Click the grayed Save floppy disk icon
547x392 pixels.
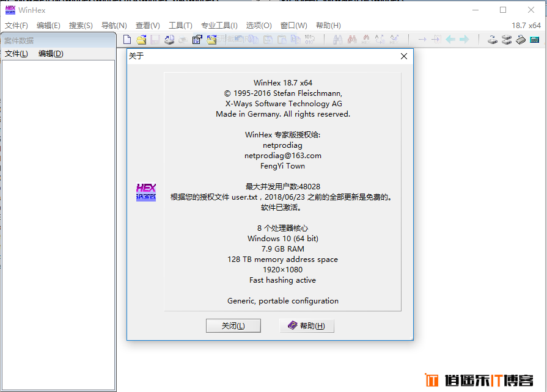[155, 39]
